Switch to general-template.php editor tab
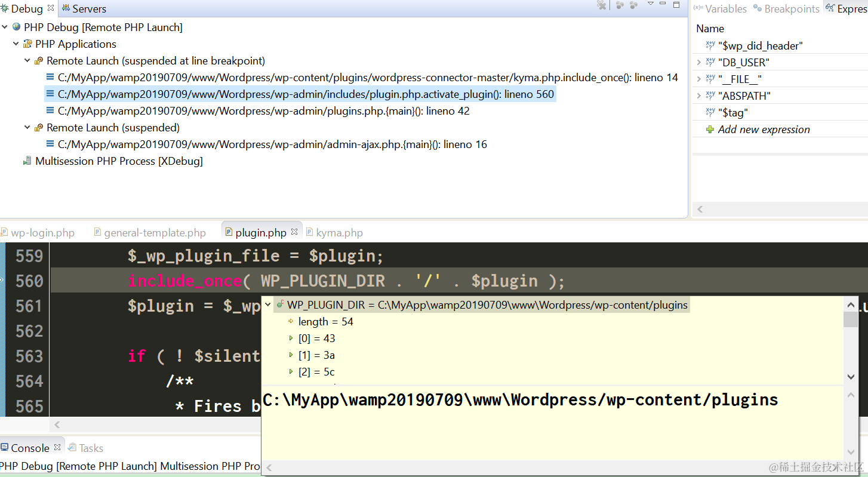The image size is (868, 477). 155,233
